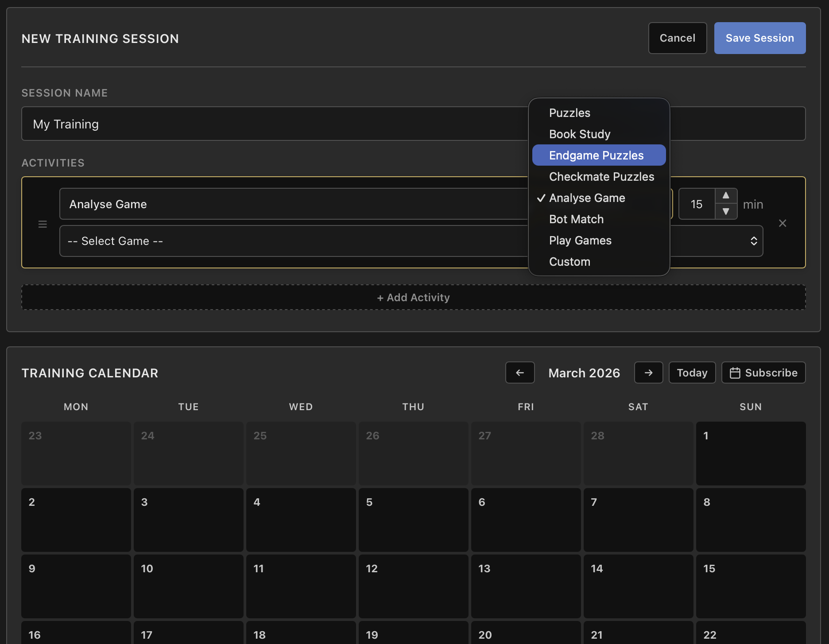
Task: Remove the Analyse Game activity with the X
Action: point(783,223)
